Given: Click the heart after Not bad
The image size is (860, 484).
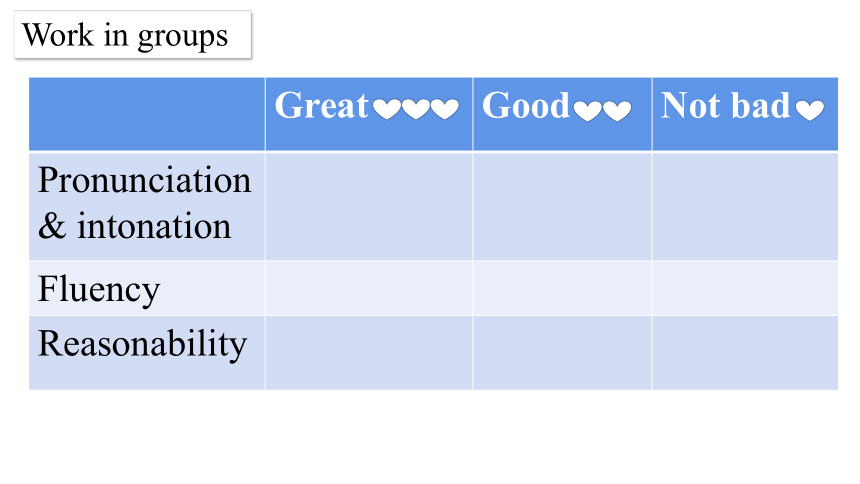Looking at the screenshot, I should 810,110.
